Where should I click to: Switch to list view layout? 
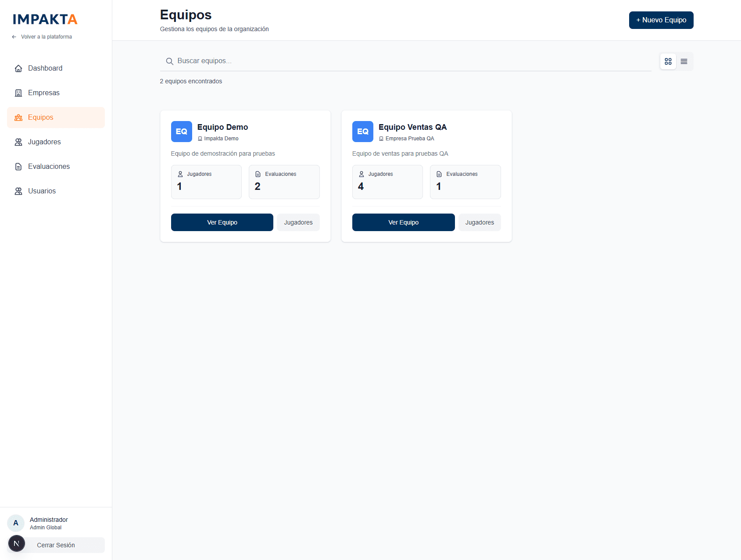pos(684,62)
